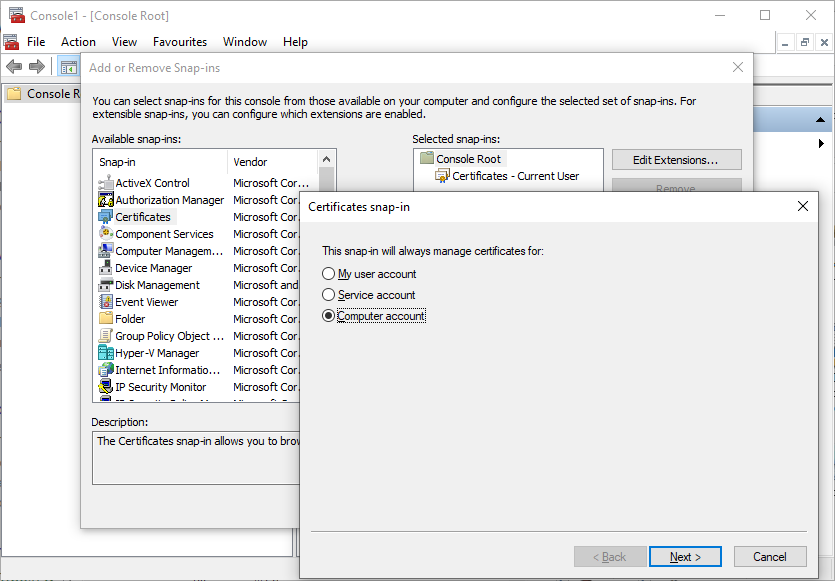The width and height of the screenshot is (835, 581).
Task: Open the Window menu
Action: (x=245, y=42)
